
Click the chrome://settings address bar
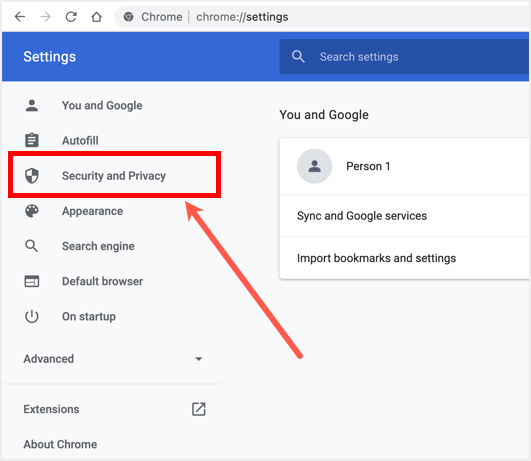point(322,17)
